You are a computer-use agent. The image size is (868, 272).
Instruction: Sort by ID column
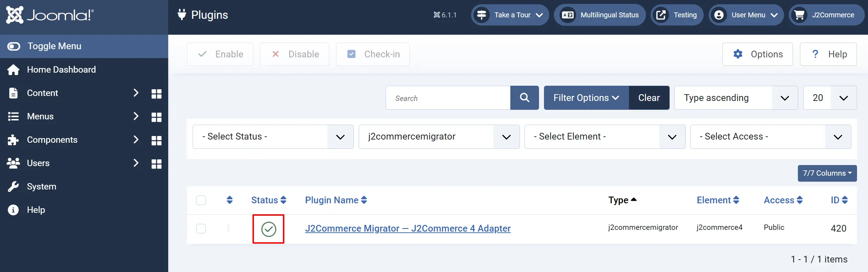[839, 200]
